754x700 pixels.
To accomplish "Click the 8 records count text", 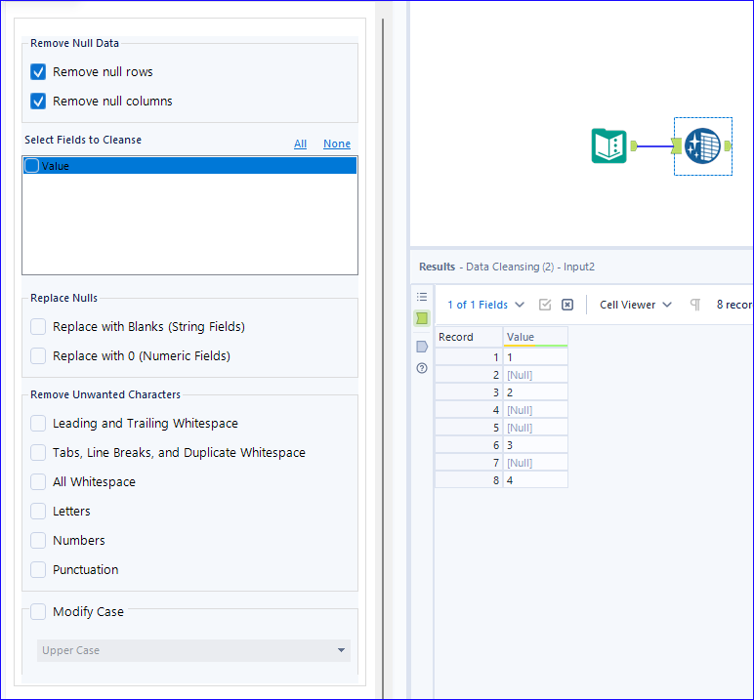I will coord(733,305).
